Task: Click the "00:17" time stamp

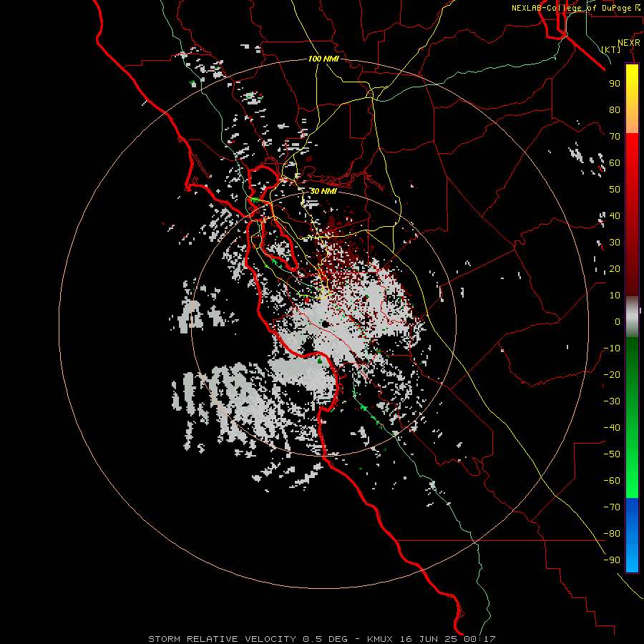Action: coord(479,639)
